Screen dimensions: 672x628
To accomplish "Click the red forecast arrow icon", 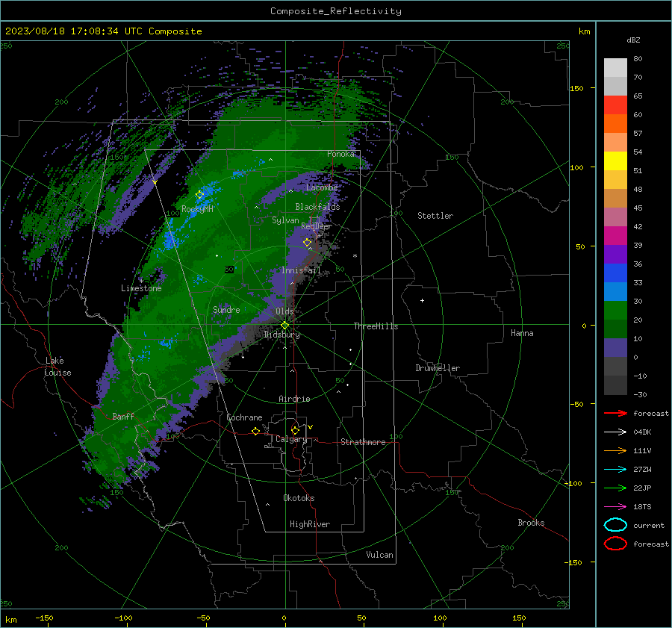I will click(615, 413).
